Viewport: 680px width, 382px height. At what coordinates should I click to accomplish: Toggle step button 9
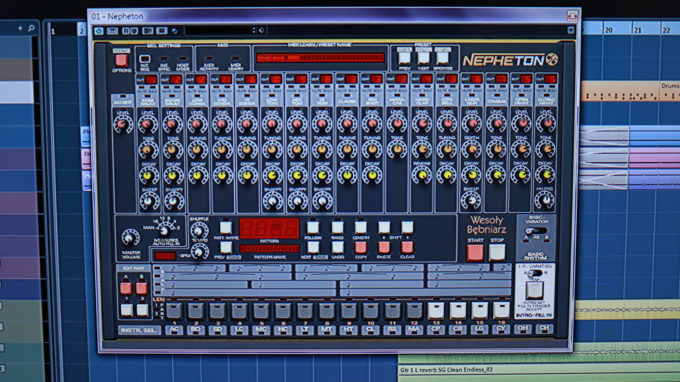(x=348, y=310)
